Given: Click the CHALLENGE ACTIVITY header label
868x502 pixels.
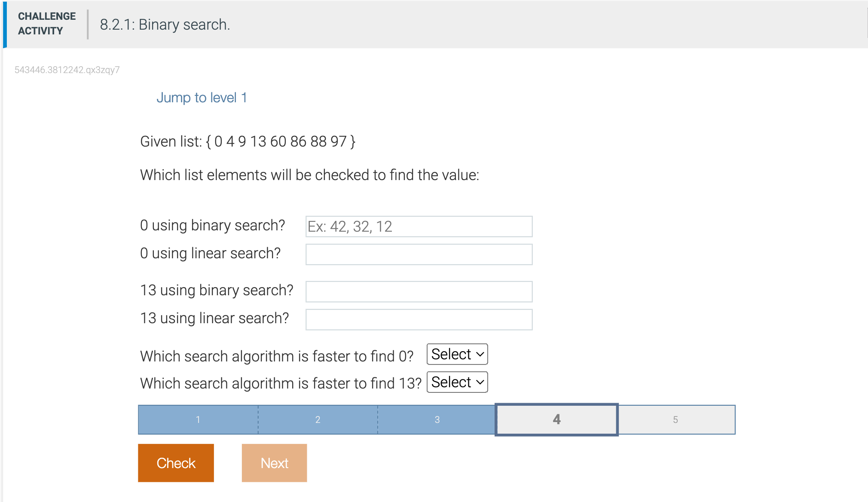Looking at the screenshot, I should (46, 24).
